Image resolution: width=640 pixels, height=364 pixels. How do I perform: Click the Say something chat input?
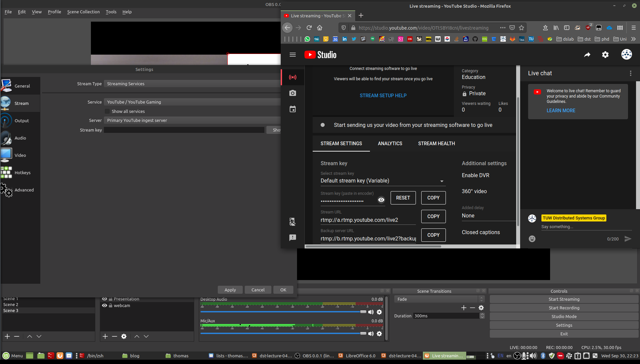pyautogui.click(x=586, y=227)
